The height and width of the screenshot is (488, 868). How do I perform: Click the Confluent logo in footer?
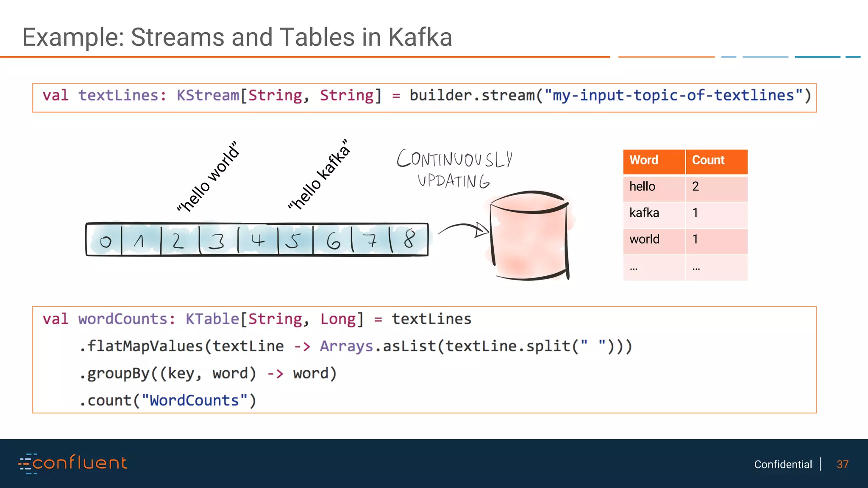[x=73, y=463]
